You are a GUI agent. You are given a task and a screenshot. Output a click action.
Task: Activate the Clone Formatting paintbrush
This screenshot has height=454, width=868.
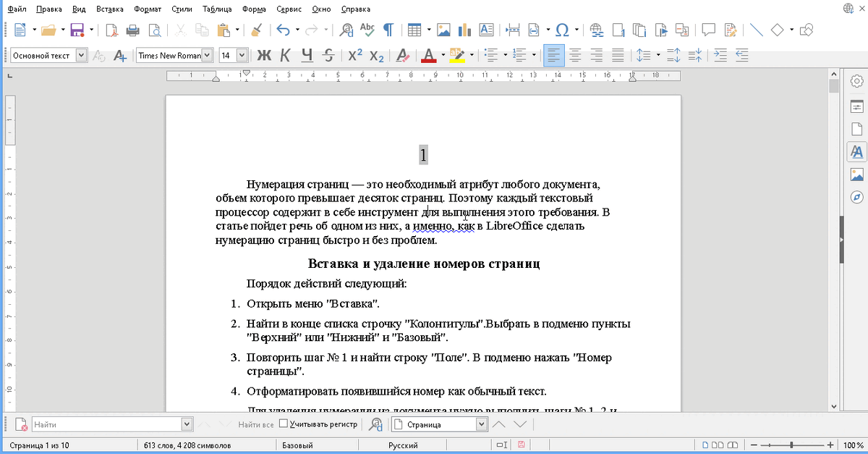pos(256,30)
